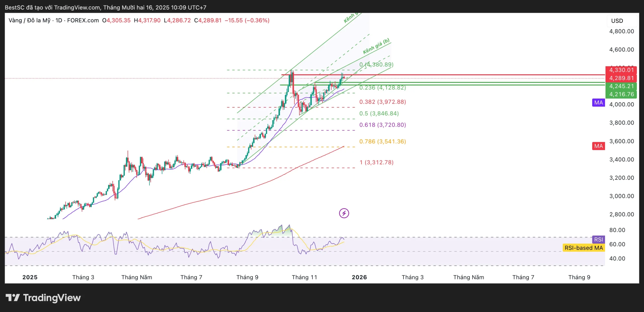Click the 2026 marker on time axis
This screenshot has width=644, height=312.
pos(359,277)
